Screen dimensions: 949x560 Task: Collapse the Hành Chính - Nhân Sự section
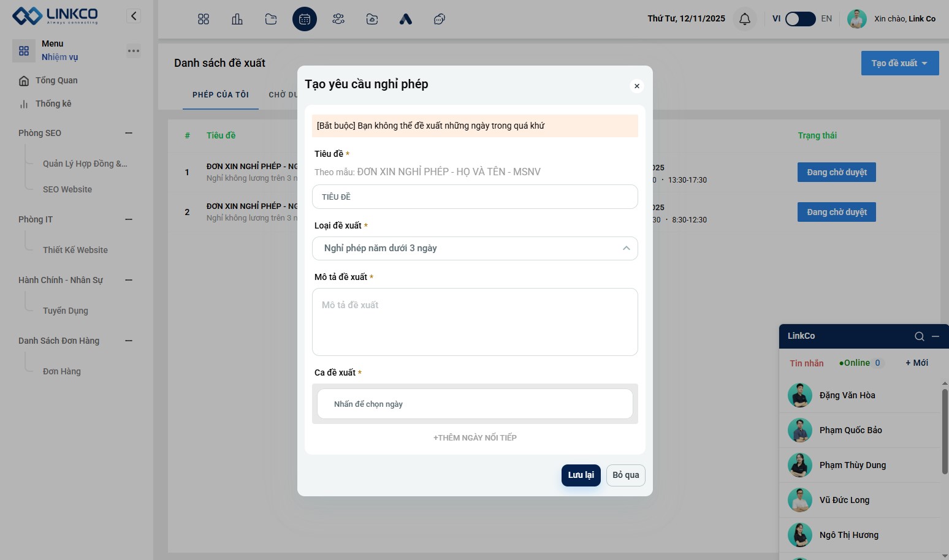coord(129,280)
